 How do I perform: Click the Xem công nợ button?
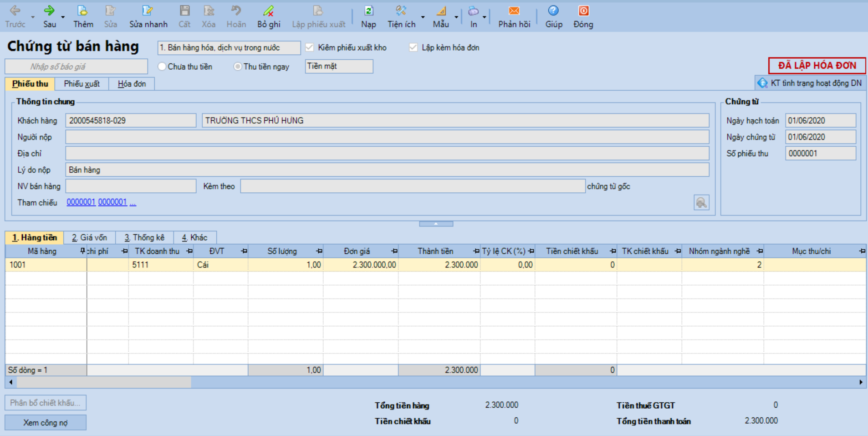tap(46, 423)
